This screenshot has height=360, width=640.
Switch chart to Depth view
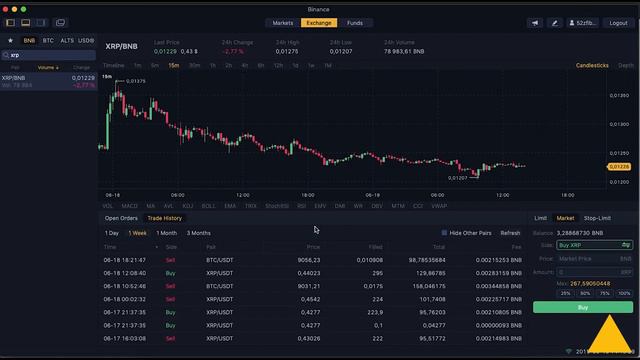pos(626,65)
